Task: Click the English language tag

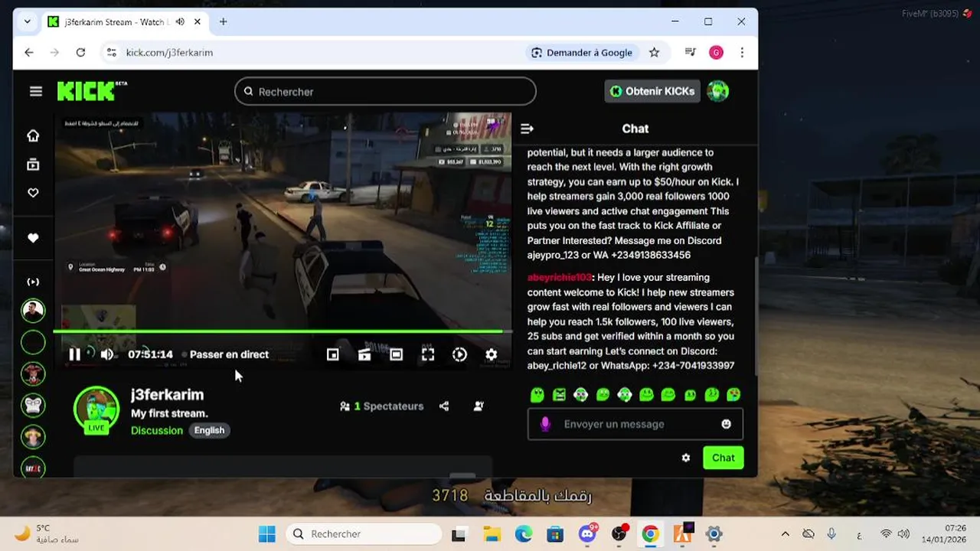Action: coord(209,430)
